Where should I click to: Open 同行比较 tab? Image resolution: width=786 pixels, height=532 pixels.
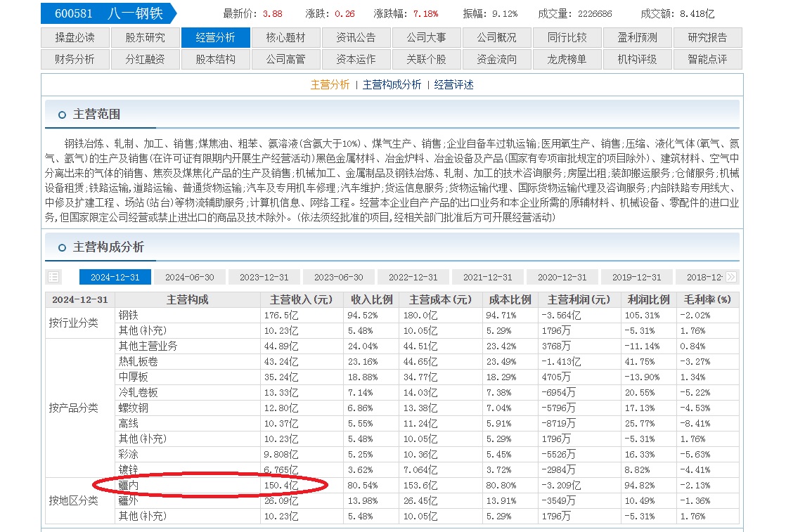[567, 37]
